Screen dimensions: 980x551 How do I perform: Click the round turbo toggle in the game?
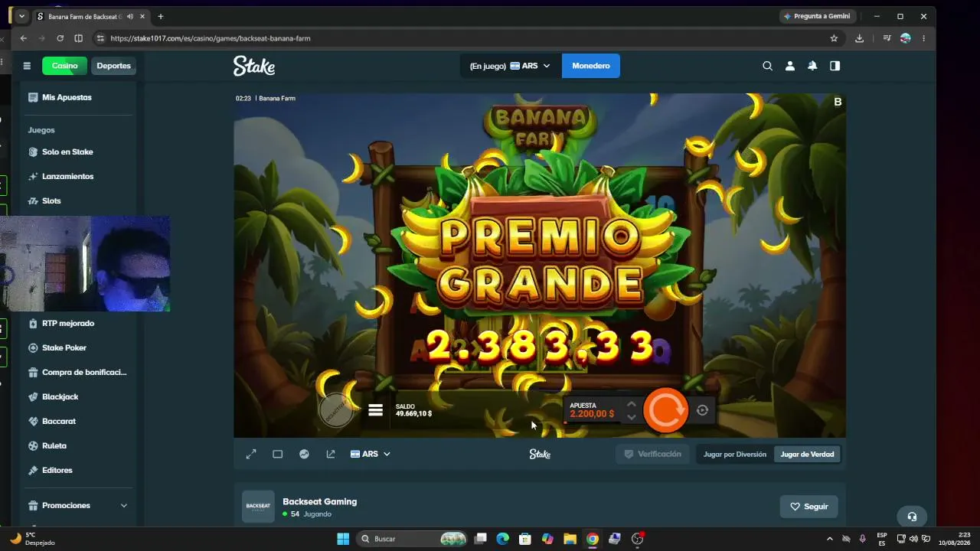pyautogui.click(x=336, y=411)
